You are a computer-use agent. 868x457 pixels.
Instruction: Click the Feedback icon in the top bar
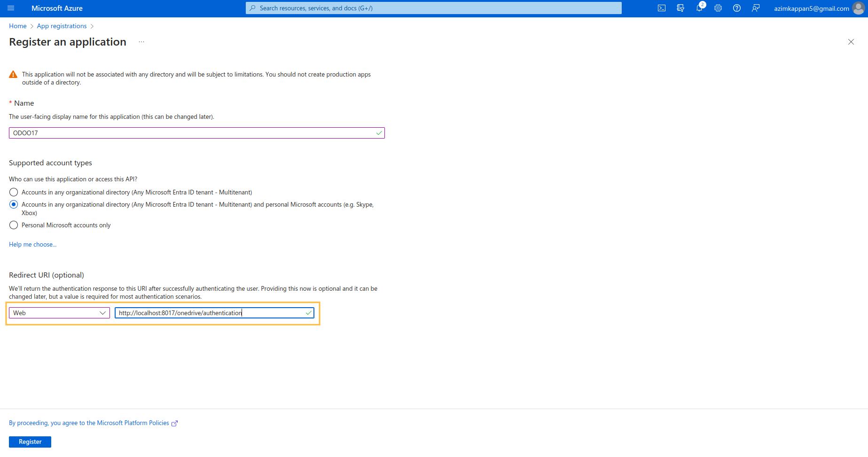756,8
